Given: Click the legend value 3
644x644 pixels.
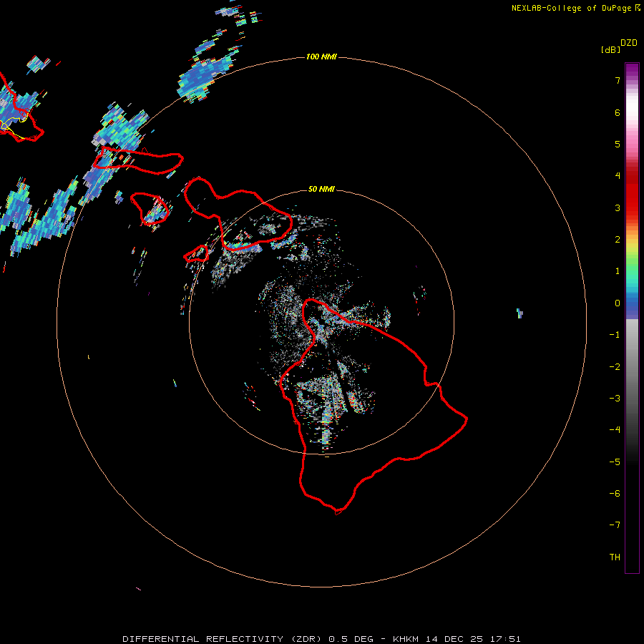Looking at the screenshot, I should (x=618, y=208).
